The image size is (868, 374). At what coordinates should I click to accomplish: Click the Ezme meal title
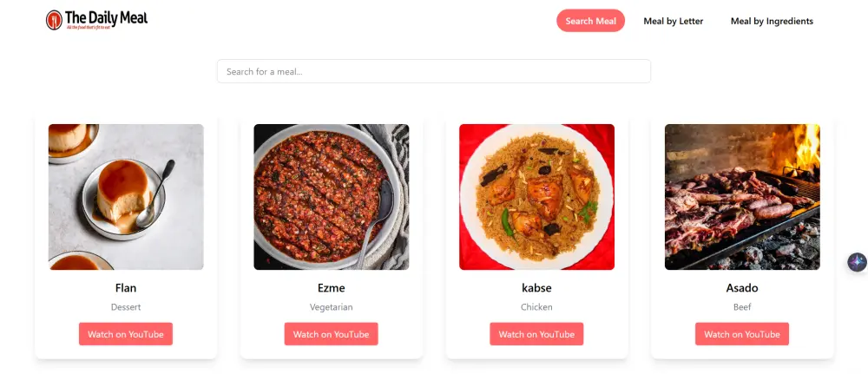coord(331,288)
